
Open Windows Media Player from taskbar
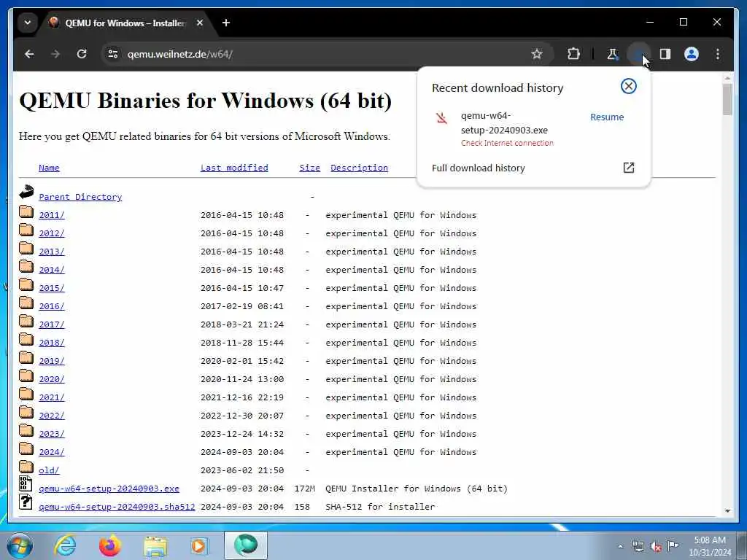point(200,545)
